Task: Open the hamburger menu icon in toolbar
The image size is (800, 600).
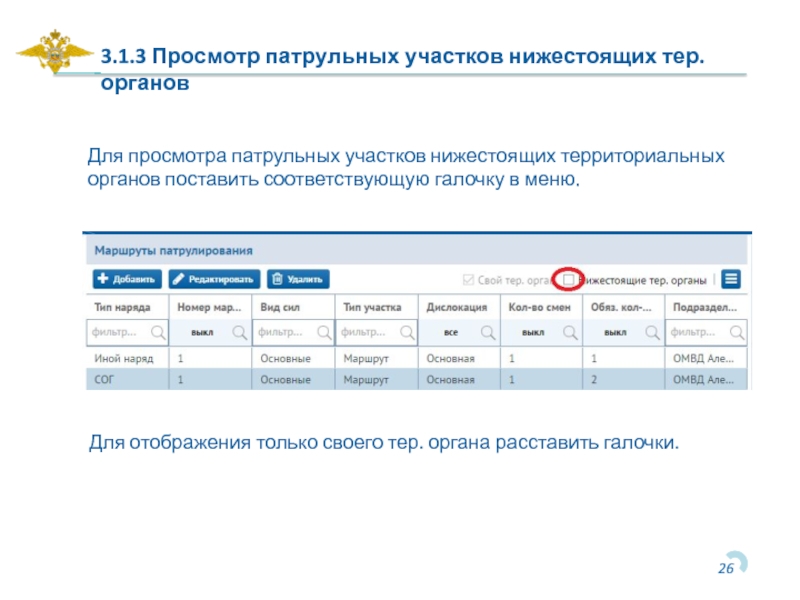Action: (x=731, y=279)
